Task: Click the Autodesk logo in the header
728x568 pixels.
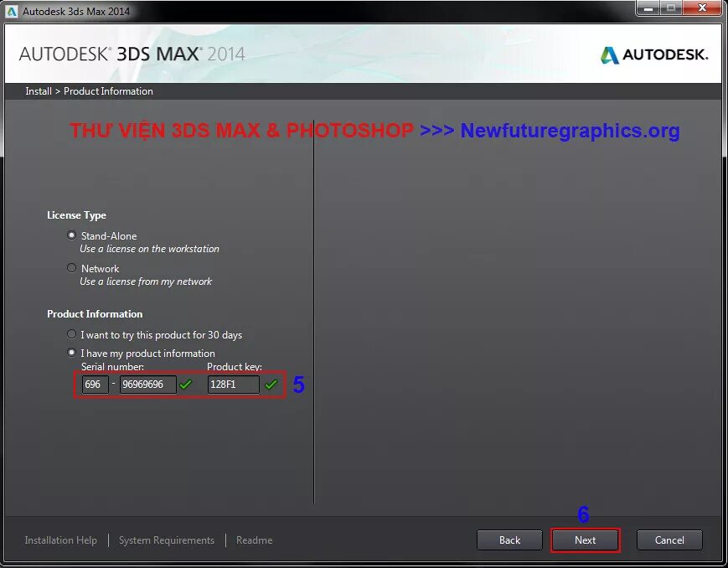Action: pos(654,54)
